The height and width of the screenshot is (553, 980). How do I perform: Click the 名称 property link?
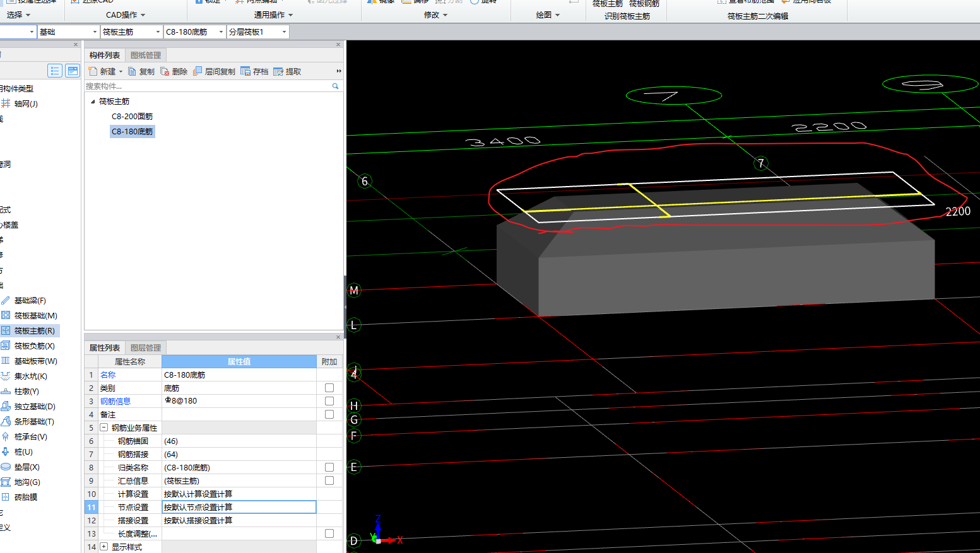[108, 375]
